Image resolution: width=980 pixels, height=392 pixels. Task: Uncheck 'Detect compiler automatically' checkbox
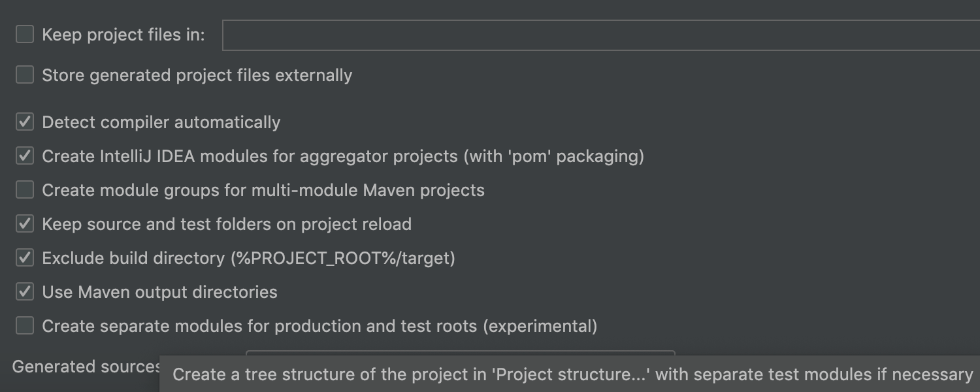coord(25,122)
